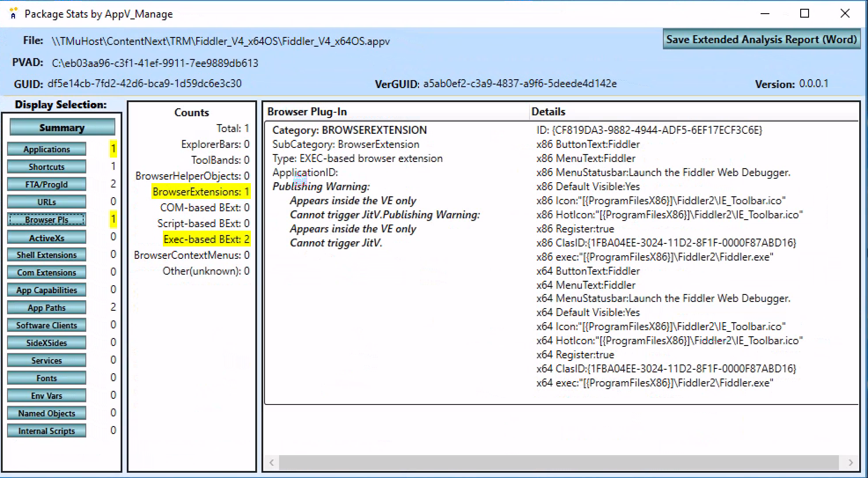Display Named Objects
The height and width of the screenshot is (478, 868).
click(47, 413)
